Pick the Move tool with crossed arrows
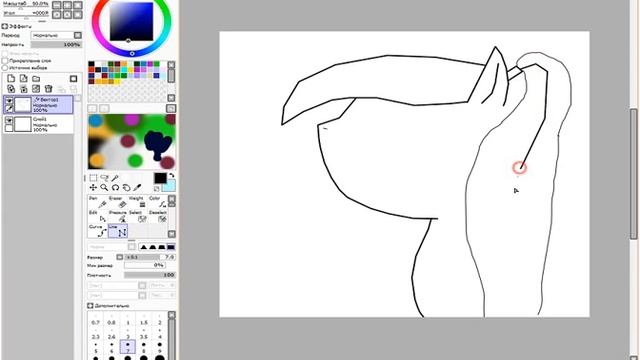The height and width of the screenshot is (360, 640). pos(93,187)
